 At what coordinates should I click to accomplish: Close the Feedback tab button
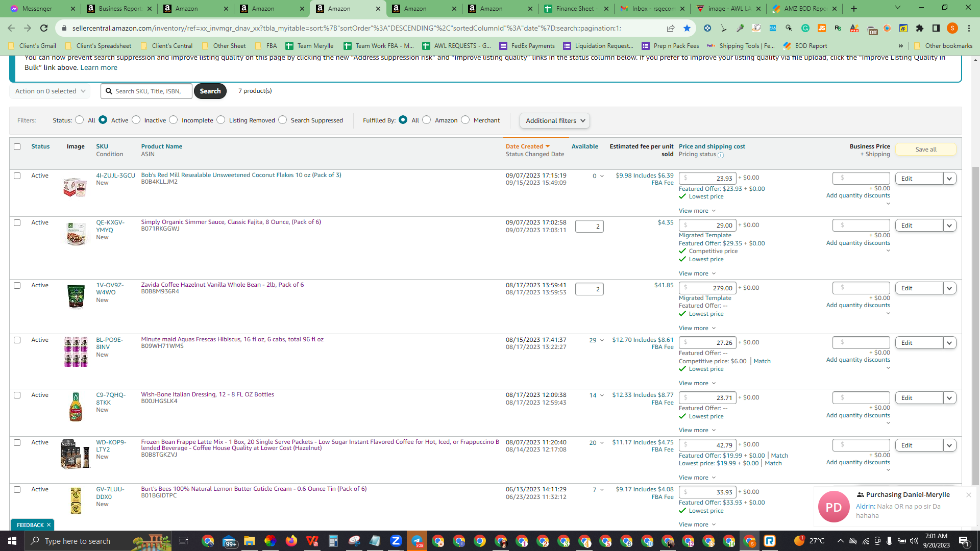[x=49, y=525]
